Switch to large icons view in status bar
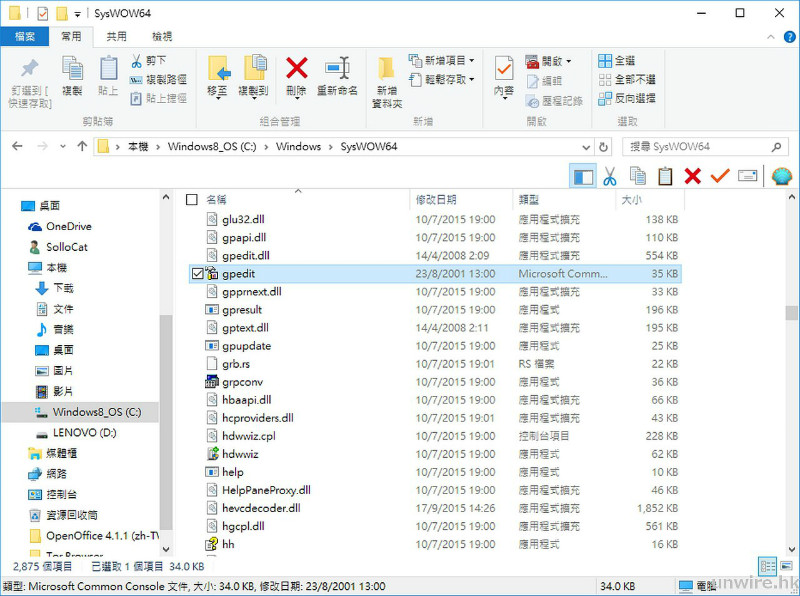This screenshot has height=596, width=800. tap(786, 566)
